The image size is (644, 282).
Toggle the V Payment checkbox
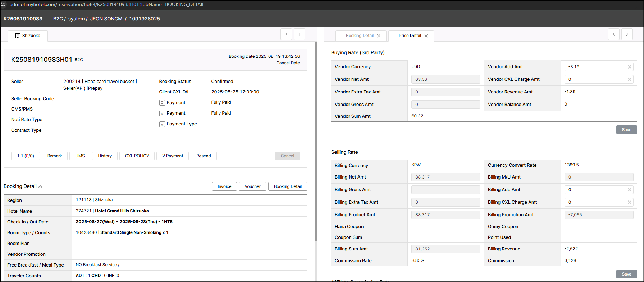(162, 114)
